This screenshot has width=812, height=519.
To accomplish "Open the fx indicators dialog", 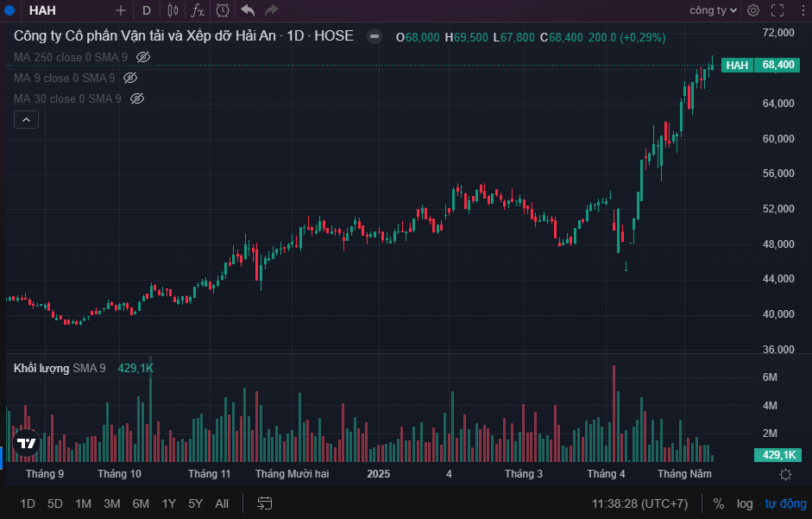I will point(198,10).
